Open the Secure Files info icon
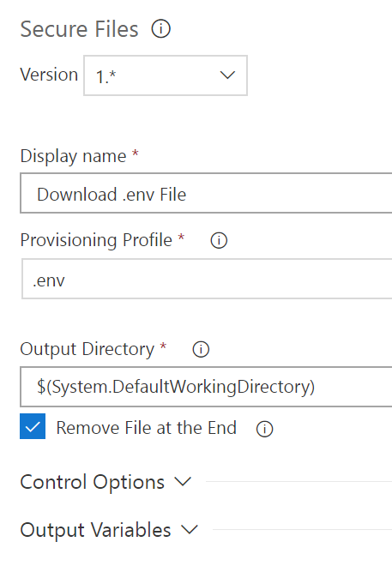Image resolution: width=392 pixels, height=578 pixels. pos(161,29)
